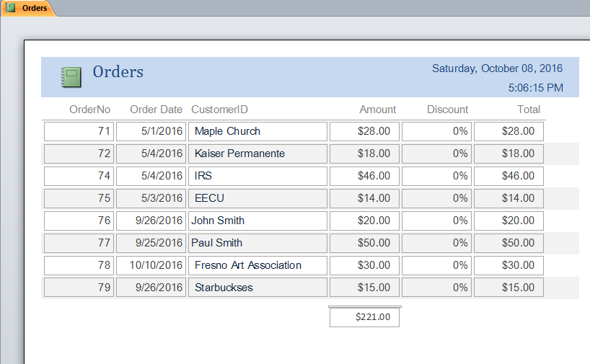Click the Discount column header label
This screenshot has width=590, height=364.
coord(447,110)
